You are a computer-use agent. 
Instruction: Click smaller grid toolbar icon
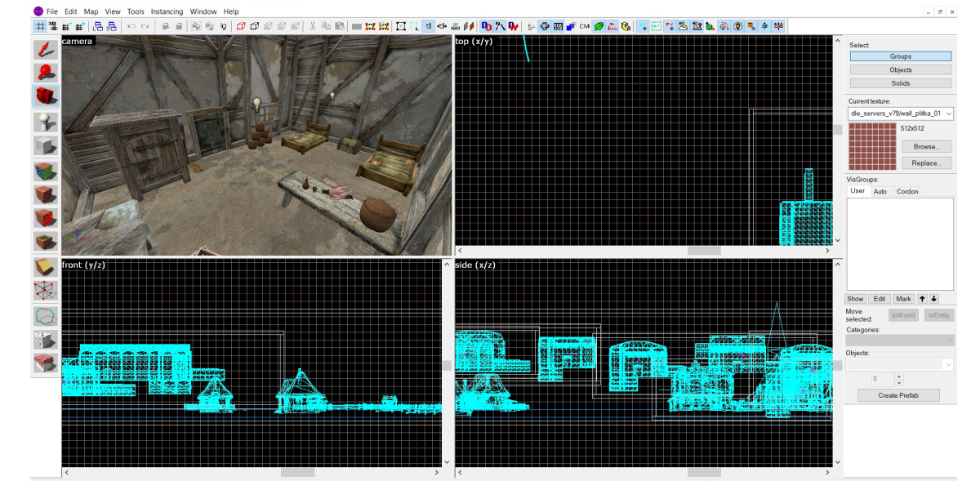[66, 26]
